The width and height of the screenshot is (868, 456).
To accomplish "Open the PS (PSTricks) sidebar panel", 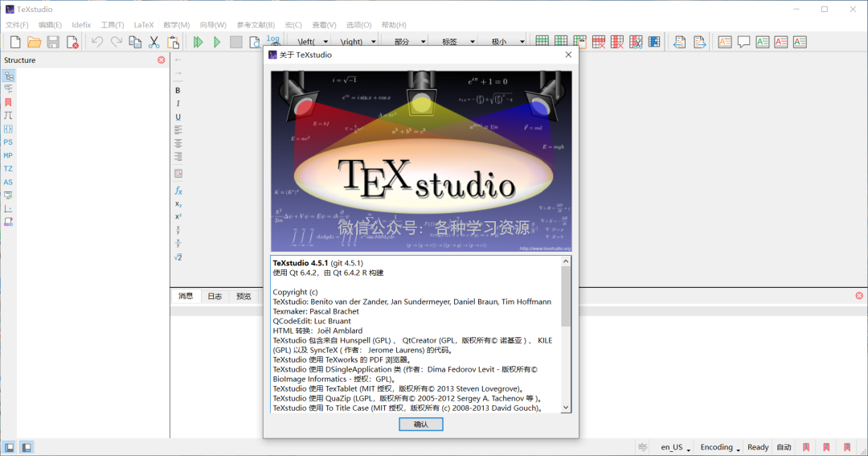I will pyautogui.click(x=8, y=142).
